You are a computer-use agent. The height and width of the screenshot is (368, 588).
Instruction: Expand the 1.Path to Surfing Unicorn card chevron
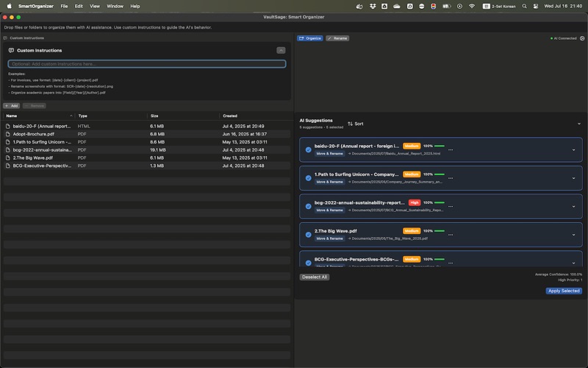click(x=573, y=178)
